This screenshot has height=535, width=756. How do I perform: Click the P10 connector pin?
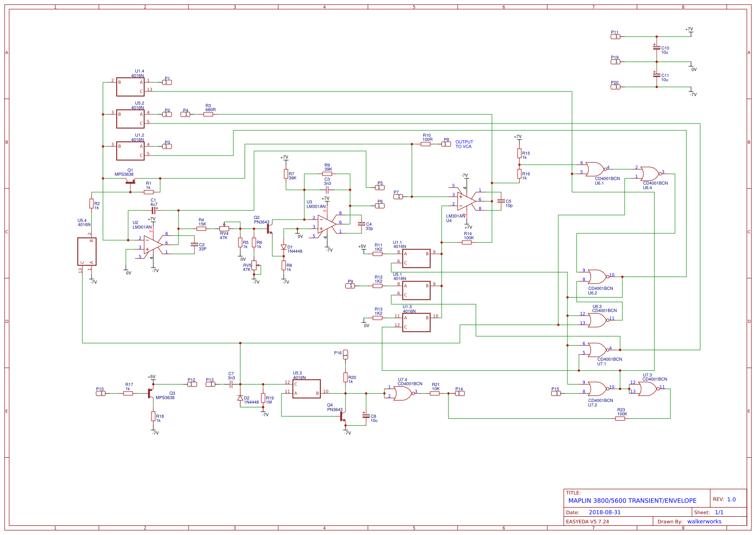pyautogui.click(x=101, y=393)
